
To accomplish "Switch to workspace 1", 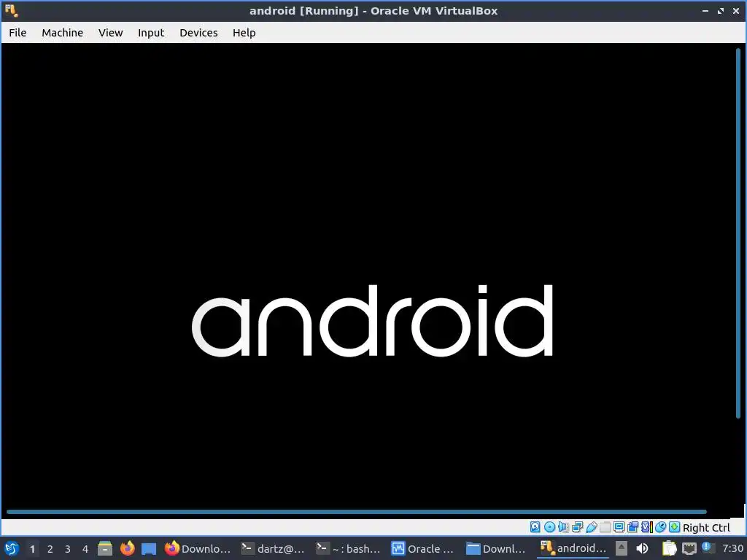I will coord(32,549).
